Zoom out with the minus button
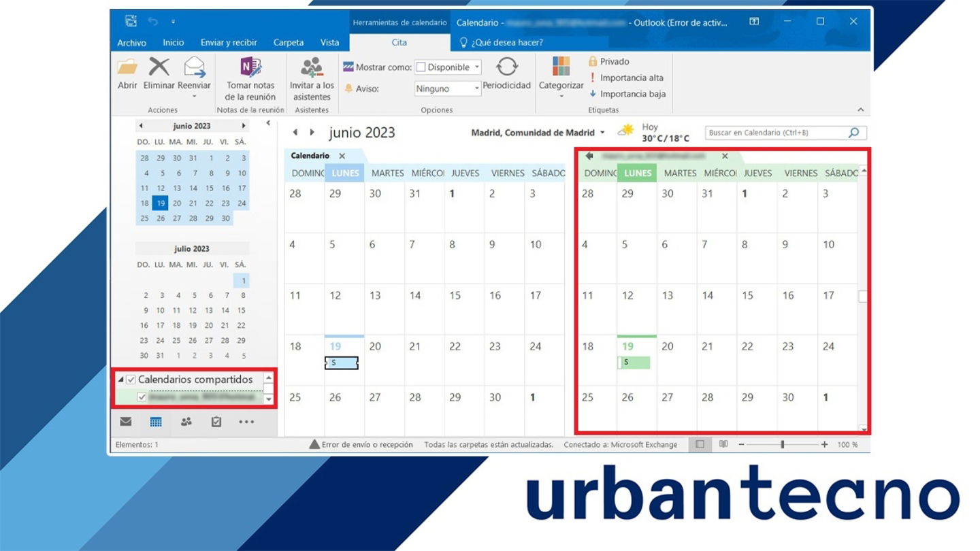 (x=741, y=444)
